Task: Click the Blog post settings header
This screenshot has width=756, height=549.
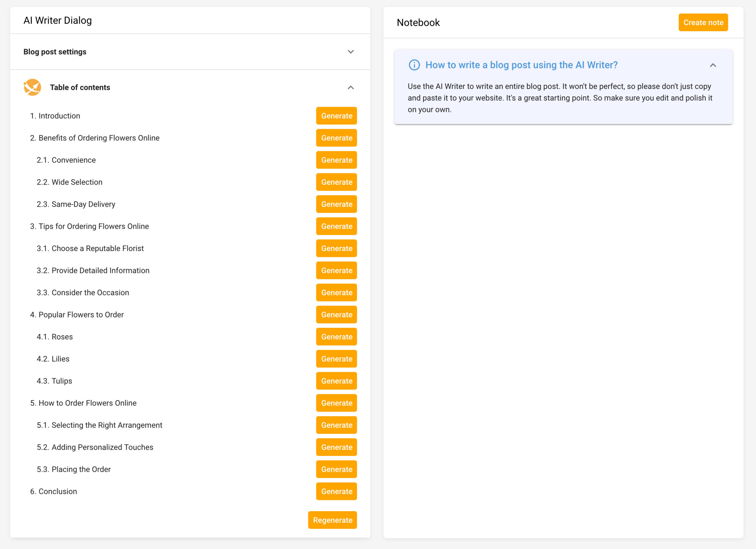Action: (x=55, y=52)
